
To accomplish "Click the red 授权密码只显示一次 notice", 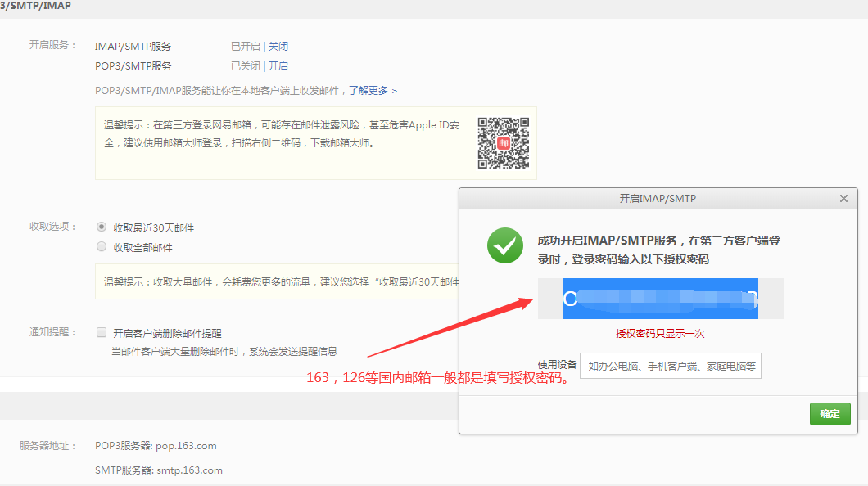I will click(660, 334).
